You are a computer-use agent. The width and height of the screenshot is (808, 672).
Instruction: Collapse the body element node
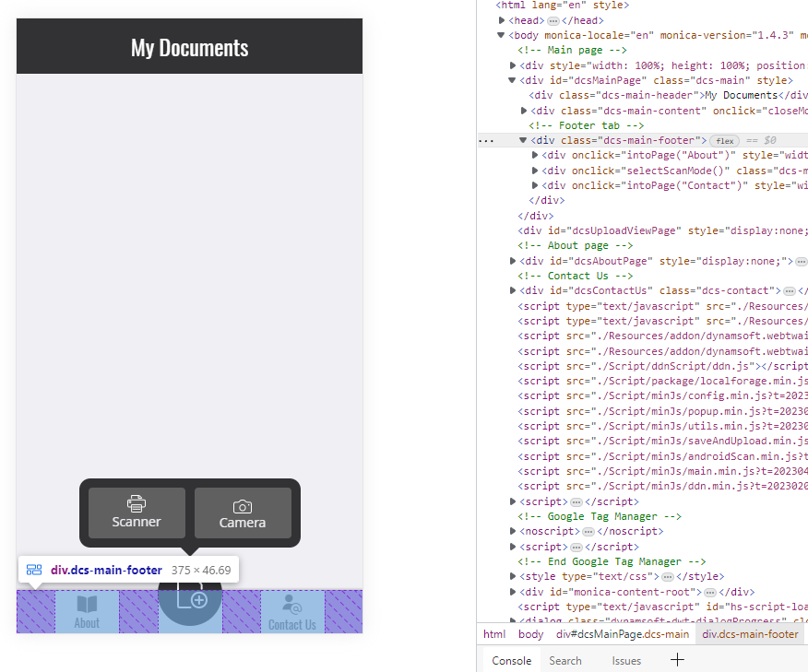(502, 35)
